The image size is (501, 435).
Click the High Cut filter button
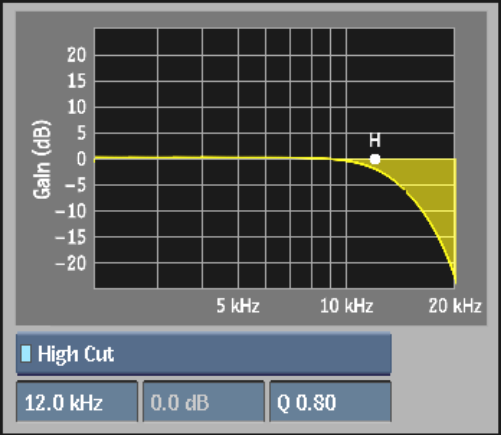[x=204, y=354]
